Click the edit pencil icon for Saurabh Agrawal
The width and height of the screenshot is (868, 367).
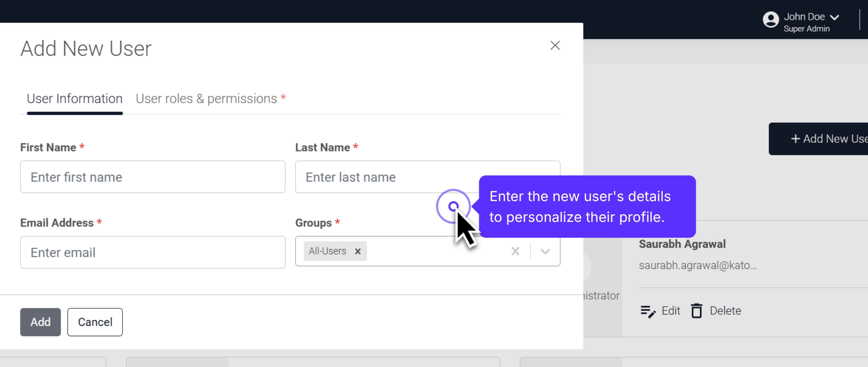(x=648, y=311)
